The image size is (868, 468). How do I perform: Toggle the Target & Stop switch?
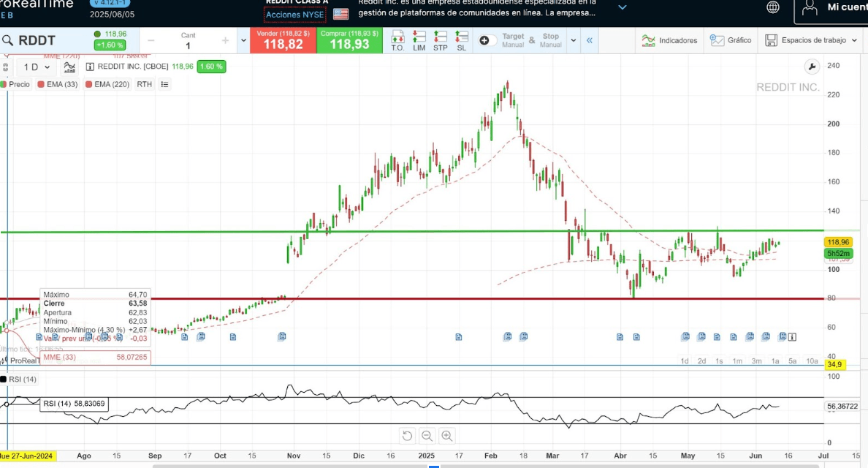coord(487,40)
